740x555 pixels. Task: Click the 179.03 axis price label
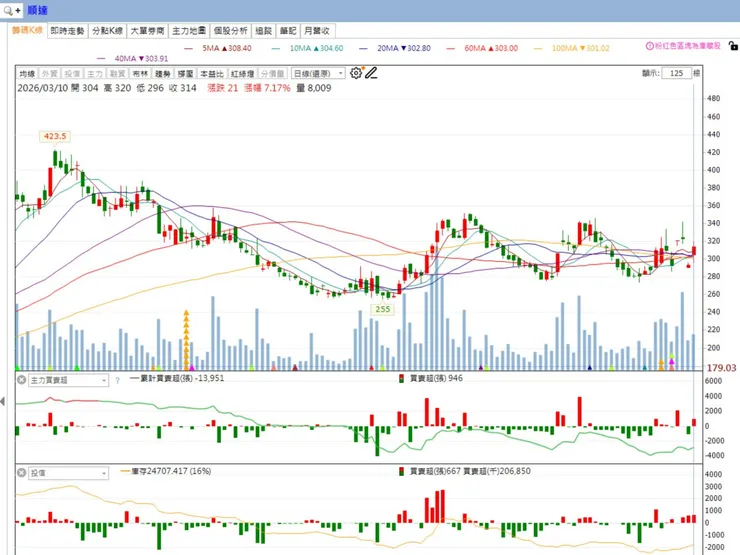722,368
